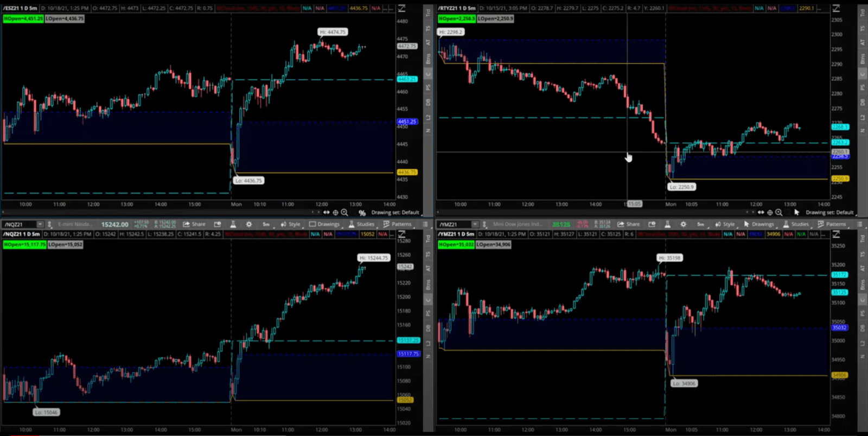Open chart settings gear in /YMZ21 toolbar
Screen dimensions: 868x436
pyautogui.click(x=684, y=224)
